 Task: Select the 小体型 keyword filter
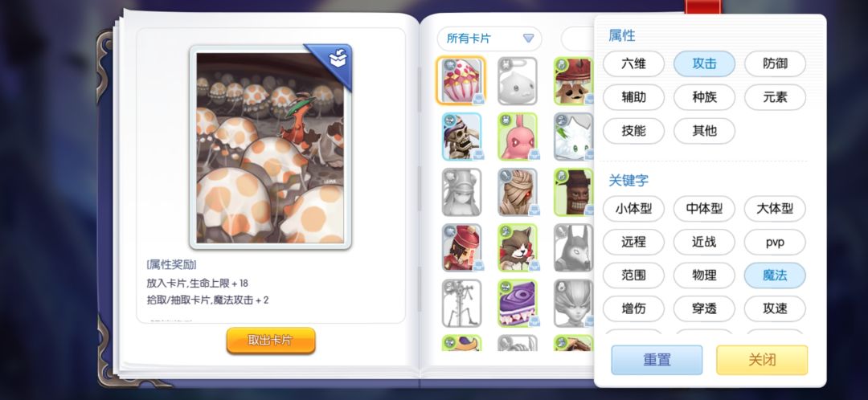click(633, 209)
